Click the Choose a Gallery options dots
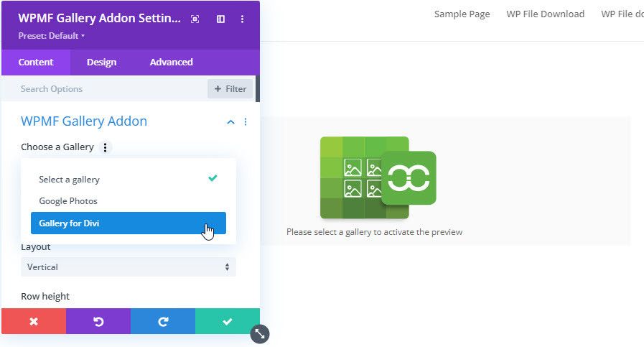644x347 pixels. [106, 147]
